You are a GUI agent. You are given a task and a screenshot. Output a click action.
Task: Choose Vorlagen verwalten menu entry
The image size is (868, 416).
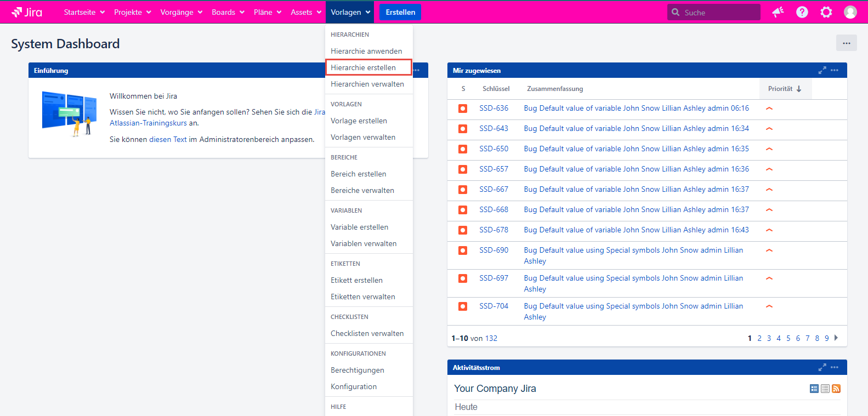coord(363,137)
